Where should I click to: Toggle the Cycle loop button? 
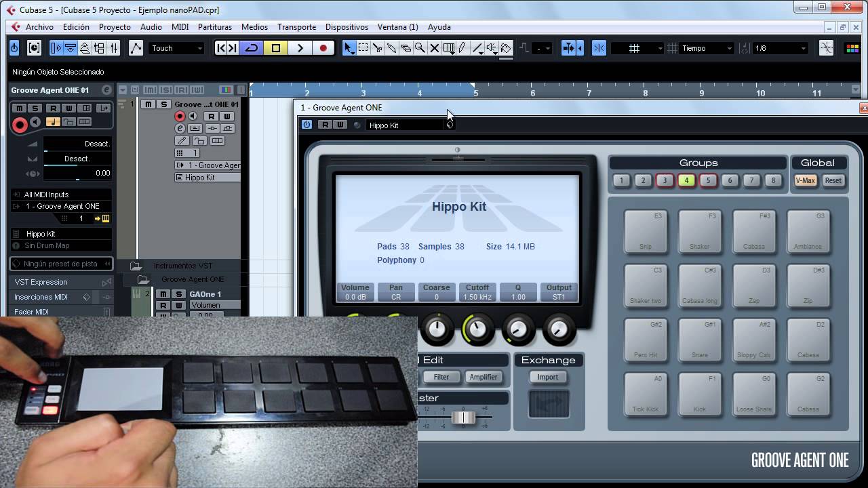coord(252,48)
